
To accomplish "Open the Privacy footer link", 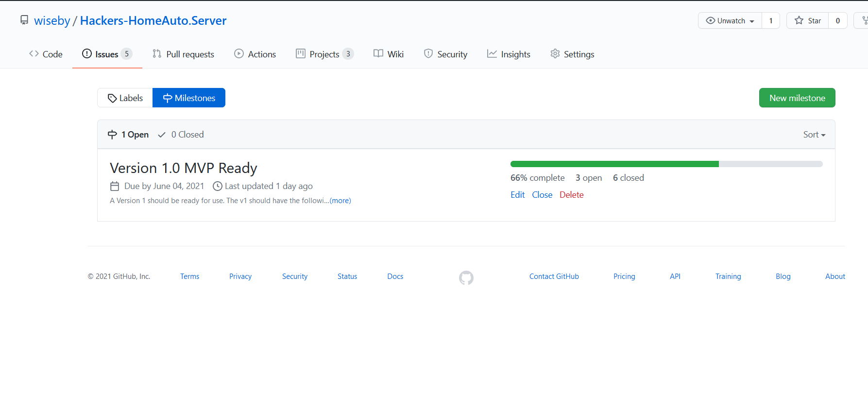I will point(240,276).
